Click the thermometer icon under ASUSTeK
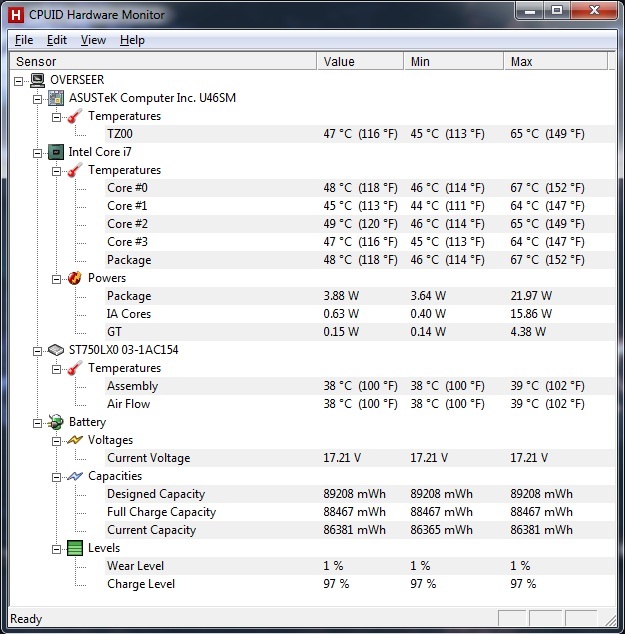Screen dimensions: 626x634 click(x=75, y=116)
